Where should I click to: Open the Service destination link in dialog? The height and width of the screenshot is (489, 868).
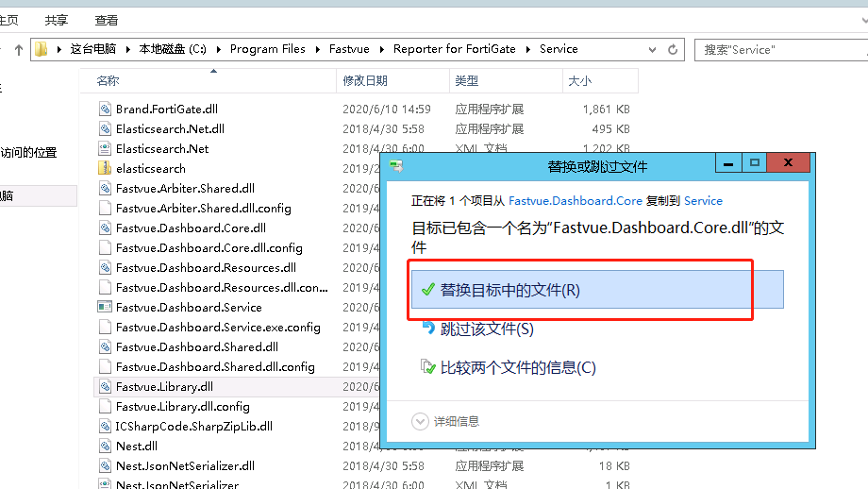703,201
